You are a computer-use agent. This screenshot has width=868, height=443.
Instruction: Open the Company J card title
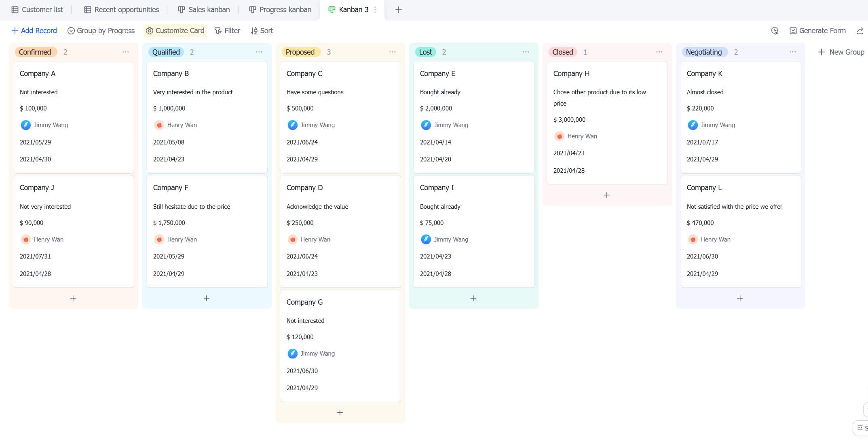37,188
